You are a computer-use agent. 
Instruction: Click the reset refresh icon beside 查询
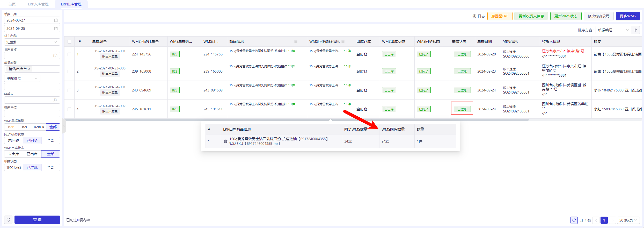point(8,220)
